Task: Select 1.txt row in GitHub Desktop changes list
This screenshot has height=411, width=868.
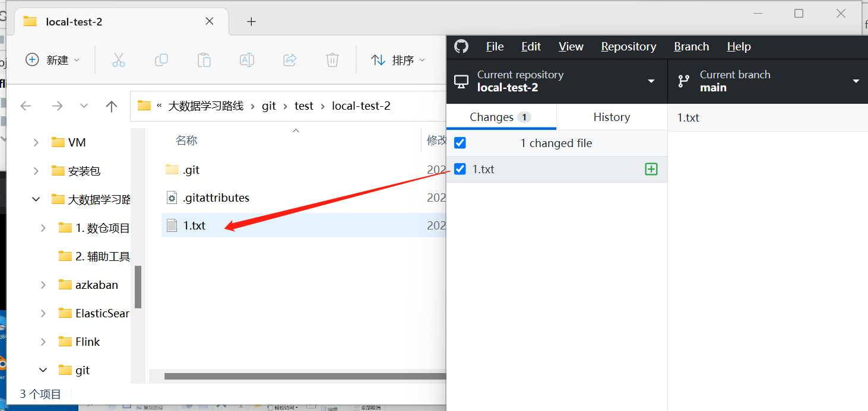Action: [557, 169]
